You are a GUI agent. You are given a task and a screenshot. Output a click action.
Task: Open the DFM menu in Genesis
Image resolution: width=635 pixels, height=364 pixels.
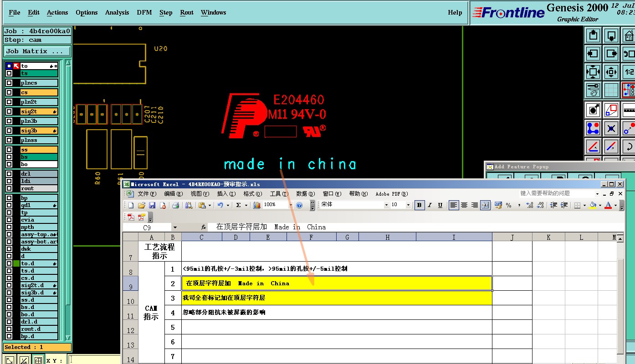pos(144,12)
